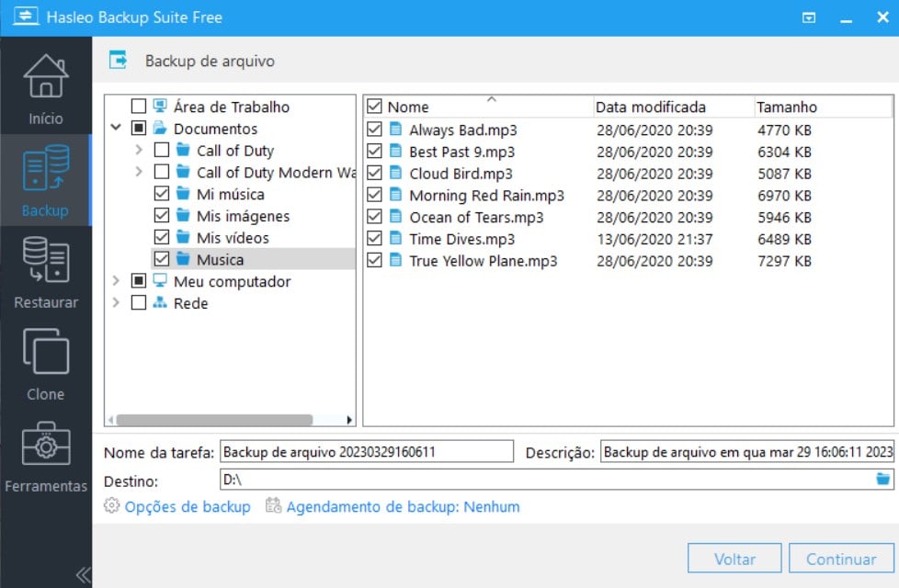Viewport: 899px width, 588px height.
Task: Click the Descrição input field
Action: coord(747,452)
